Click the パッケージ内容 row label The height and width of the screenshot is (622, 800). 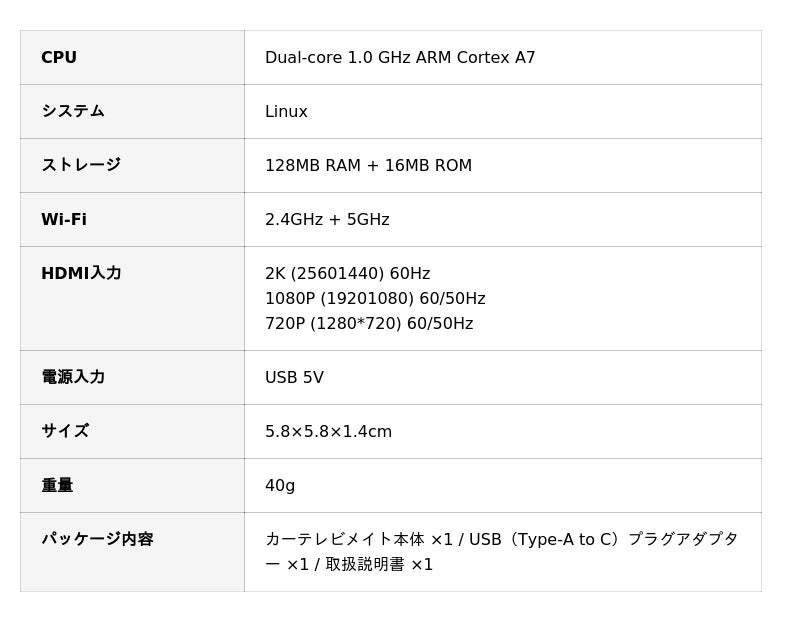point(97,539)
